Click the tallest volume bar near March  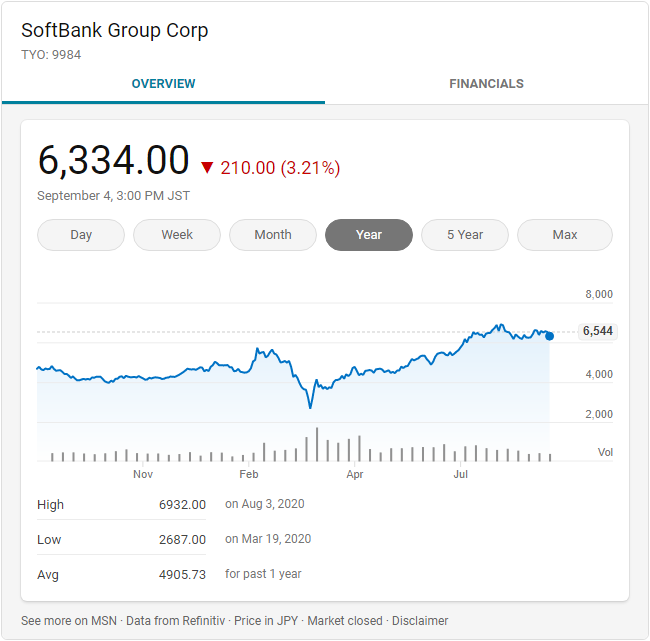click(x=317, y=444)
